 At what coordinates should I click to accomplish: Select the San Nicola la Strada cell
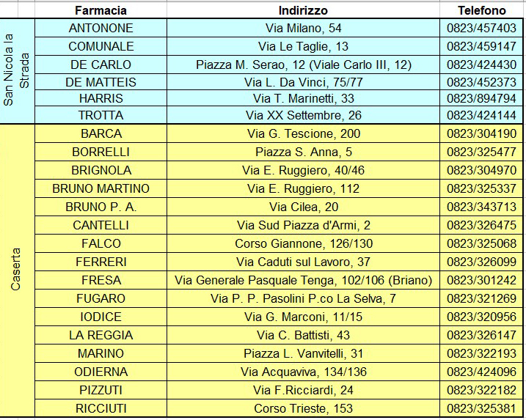click(x=17, y=71)
